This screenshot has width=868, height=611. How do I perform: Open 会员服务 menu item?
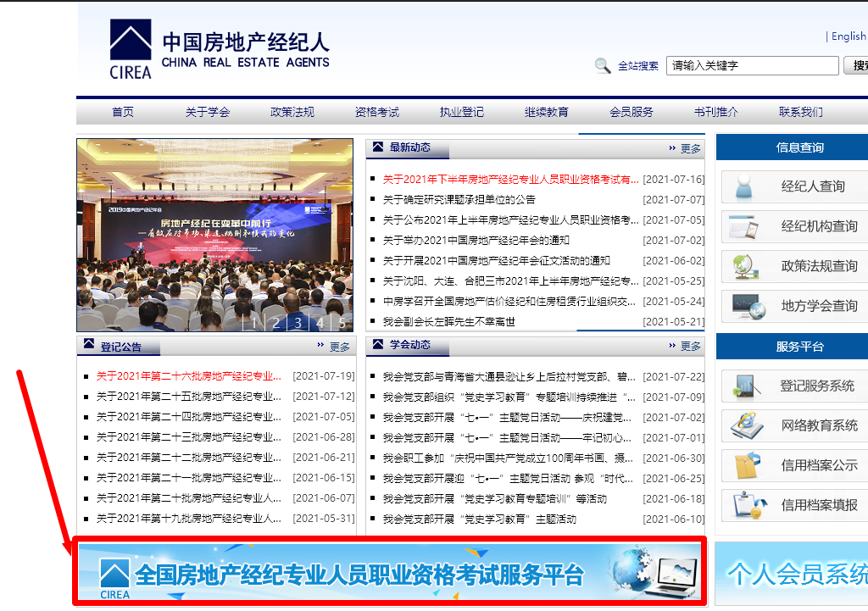pyautogui.click(x=631, y=112)
